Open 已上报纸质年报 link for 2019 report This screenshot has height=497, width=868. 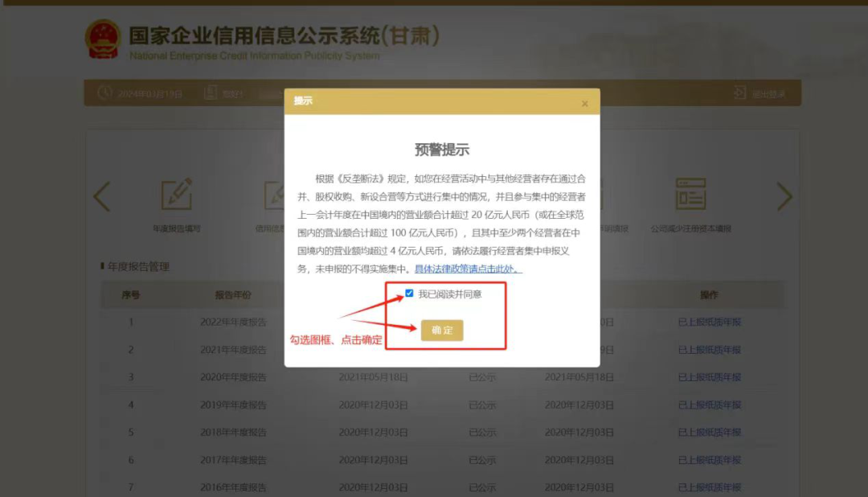(x=709, y=405)
